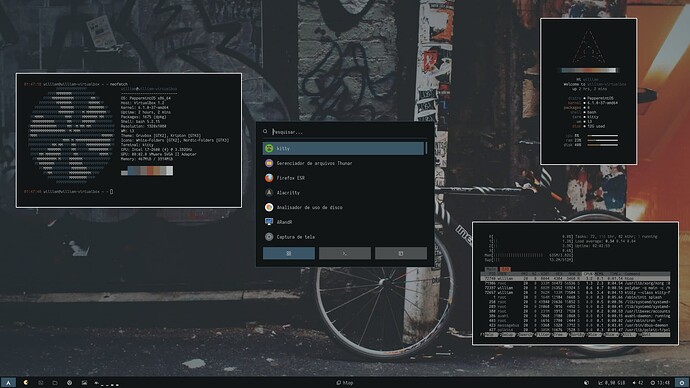Click the PID column header in htop

click(x=492, y=274)
